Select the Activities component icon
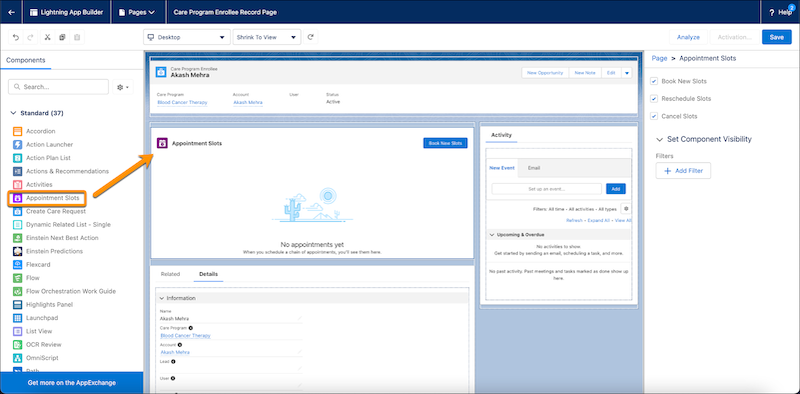The image size is (800, 394). click(17, 184)
